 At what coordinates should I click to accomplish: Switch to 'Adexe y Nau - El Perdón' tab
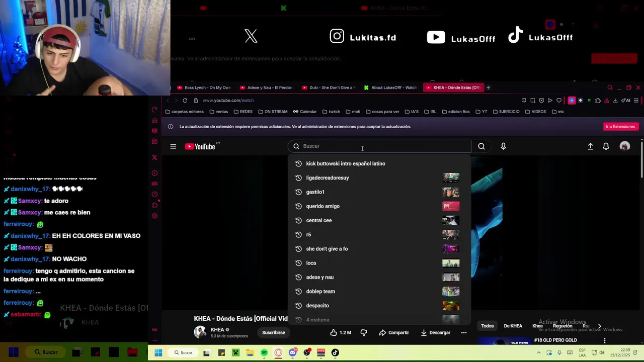click(x=266, y=87)
